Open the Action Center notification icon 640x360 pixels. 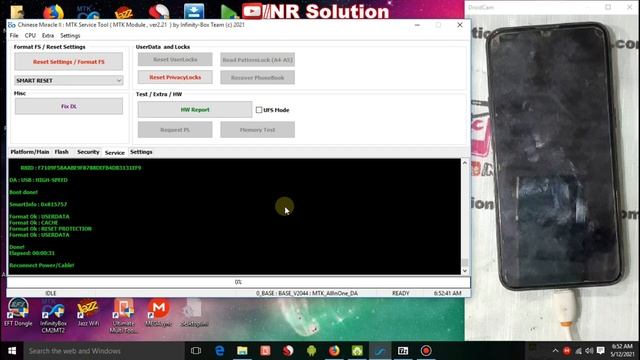click(600, 351)
